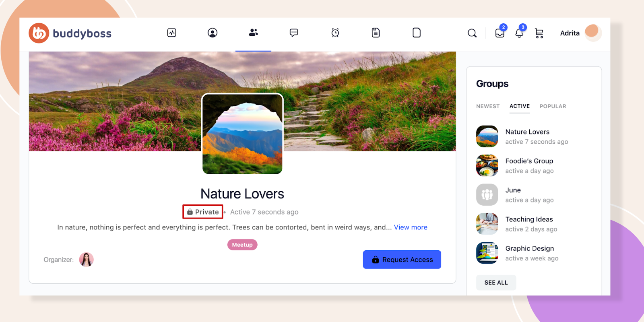Image resolution: width=644 pixels, height=322 pixels.
Task: Open the search magnifier icon
Action: [x=472, y=33]
